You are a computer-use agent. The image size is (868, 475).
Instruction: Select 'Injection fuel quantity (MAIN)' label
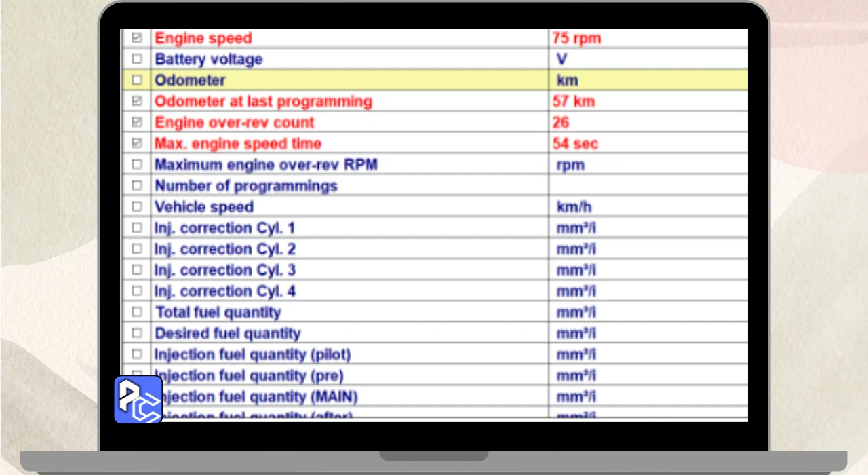pyautogui.click(x=258, y=396)
